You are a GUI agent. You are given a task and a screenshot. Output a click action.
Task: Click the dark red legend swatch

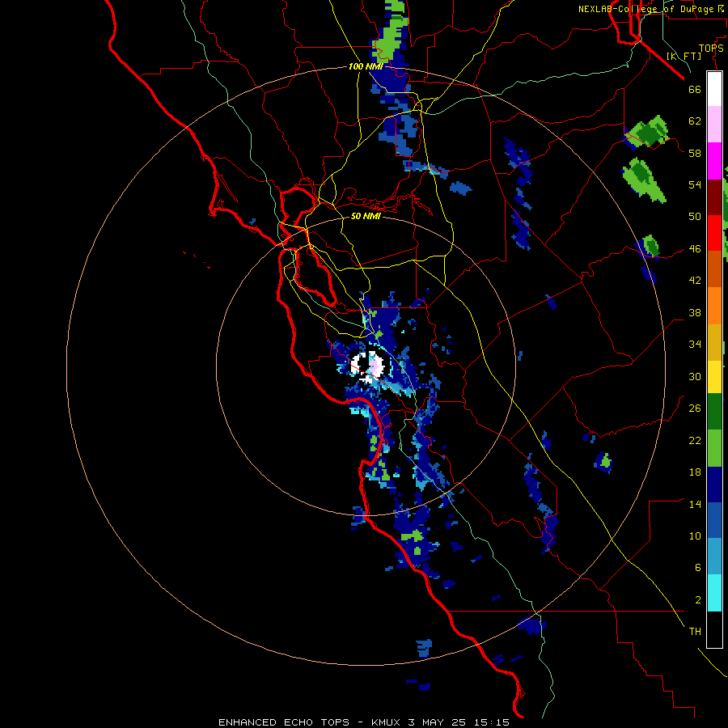point(714,197)
